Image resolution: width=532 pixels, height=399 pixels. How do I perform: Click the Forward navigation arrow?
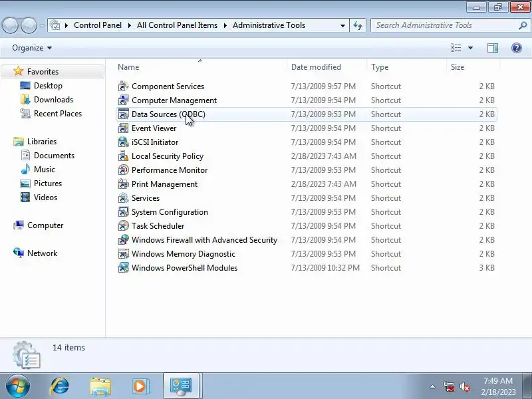(29, 25)
